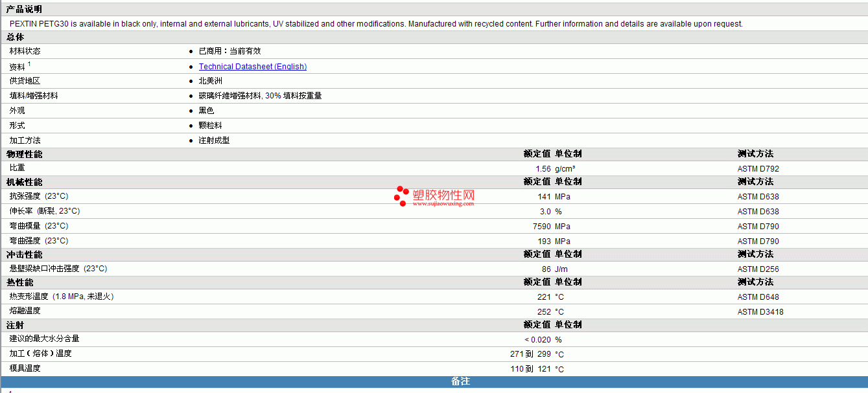This screenshot has width=868, height=393.
Task: Click the 建议的最大水分含量 label
Action: (44, 339)
